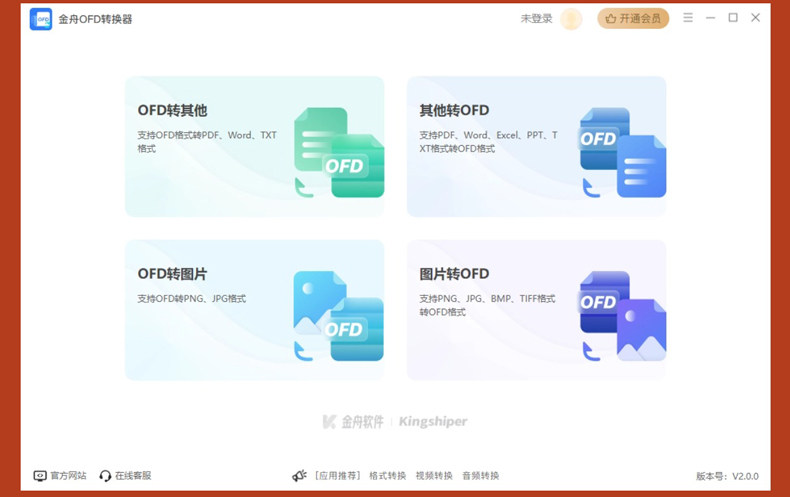Click the 在线客服 headset icon

point(105,476)
